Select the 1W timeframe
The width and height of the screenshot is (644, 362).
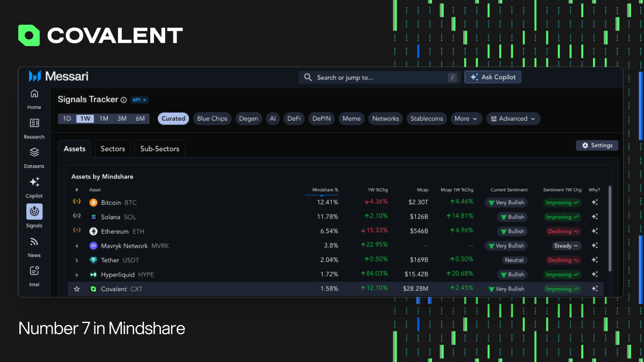pyautogui.click(x=85, y=119)
